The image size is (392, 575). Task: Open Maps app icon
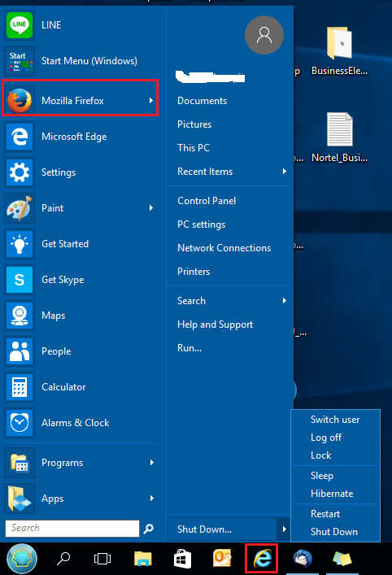tap(20, 316)
